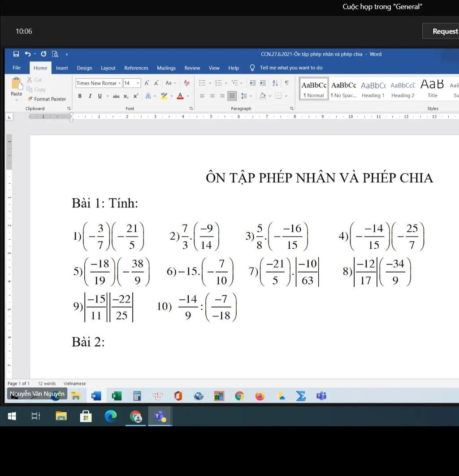Open the font size 14 dropdown
The image size is (459, 476).
(x=138, y=83)
